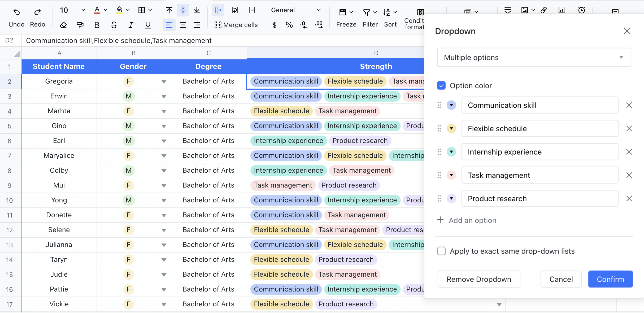Click the Undo arrow icon
The height and width of the screenshot is (313, 644).
point(16,12)
